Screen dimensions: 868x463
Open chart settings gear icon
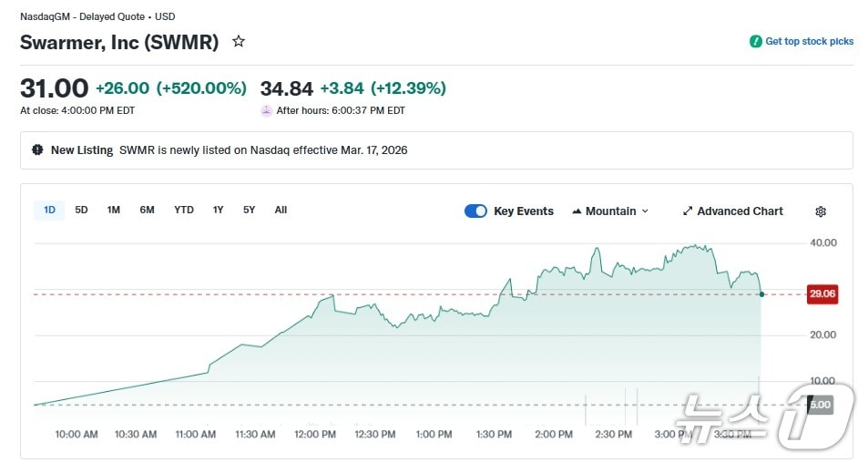tap(820, 211)
